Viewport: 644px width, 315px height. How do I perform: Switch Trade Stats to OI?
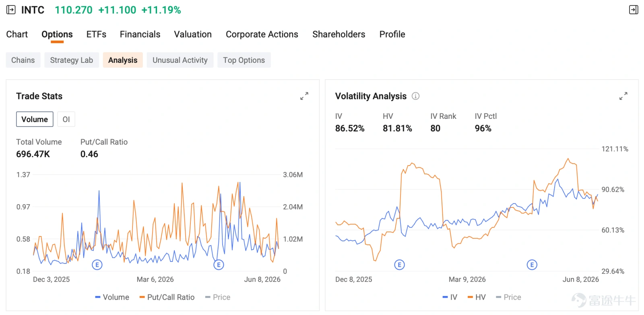pyautogui.click(x=66, y=119)
